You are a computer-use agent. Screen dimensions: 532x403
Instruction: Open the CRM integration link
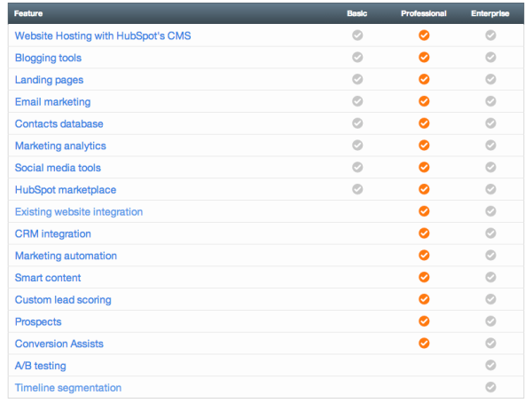point(53,233)
